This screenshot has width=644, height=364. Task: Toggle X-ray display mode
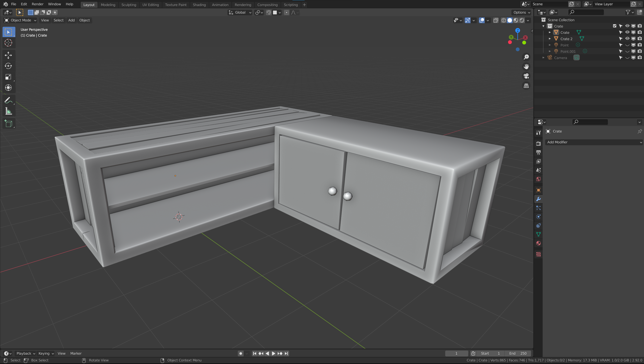pos(495,20)
